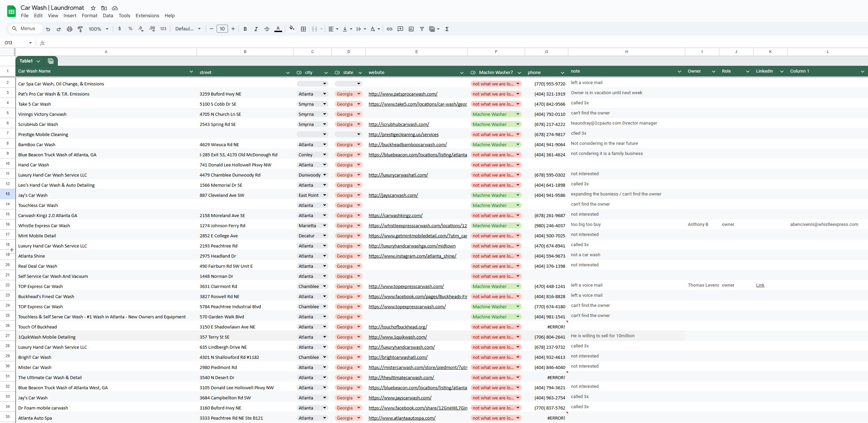Format as currency with dollar icon
868x423 pixels.
point(120,29)
